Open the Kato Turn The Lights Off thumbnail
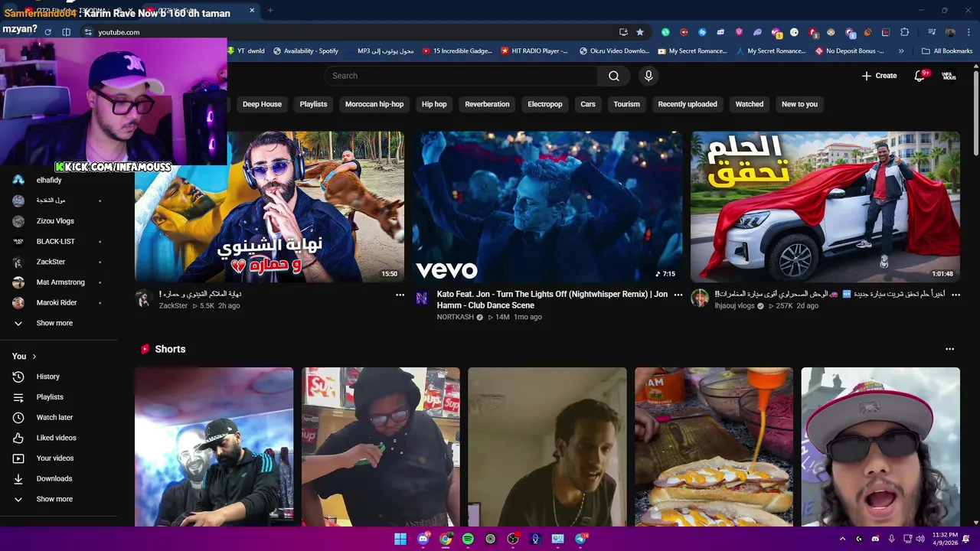This screenshot has width=980, height=551. [547, 207]
